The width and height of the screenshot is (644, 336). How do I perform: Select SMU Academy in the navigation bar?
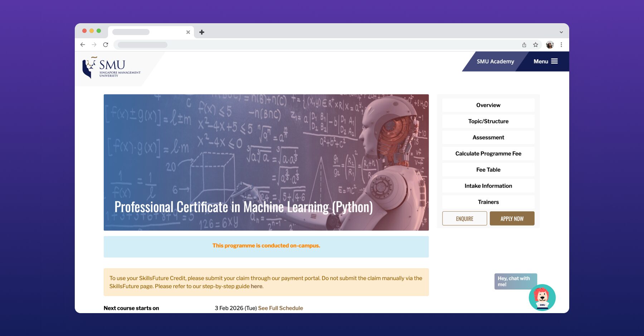(x=496, y=61)
